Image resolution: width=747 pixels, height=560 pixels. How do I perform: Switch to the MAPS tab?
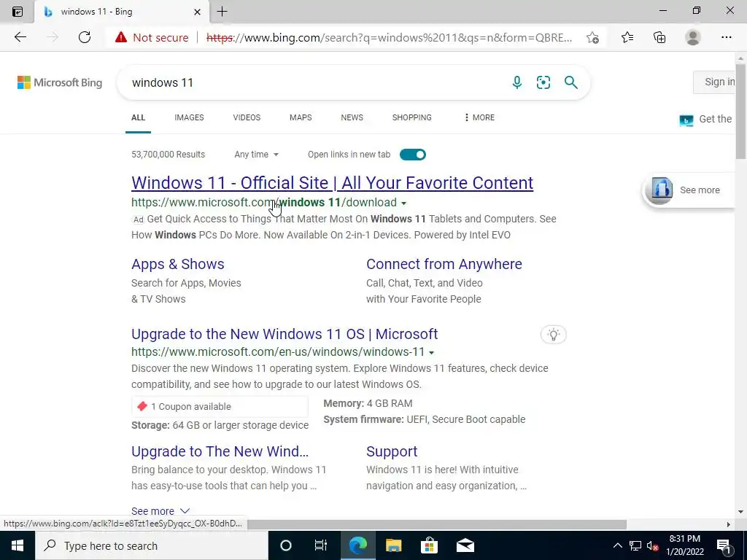(x=301, y=117)
